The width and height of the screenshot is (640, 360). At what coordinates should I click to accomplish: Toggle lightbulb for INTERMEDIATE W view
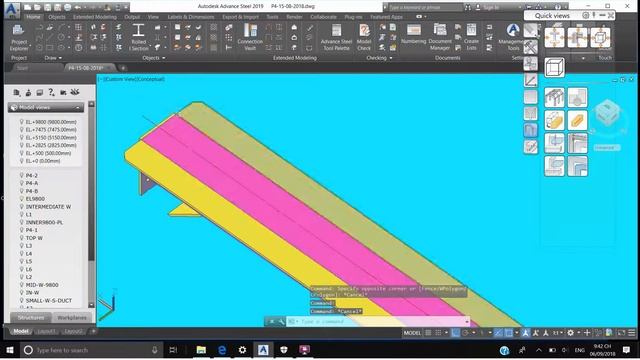coord(22,207)
